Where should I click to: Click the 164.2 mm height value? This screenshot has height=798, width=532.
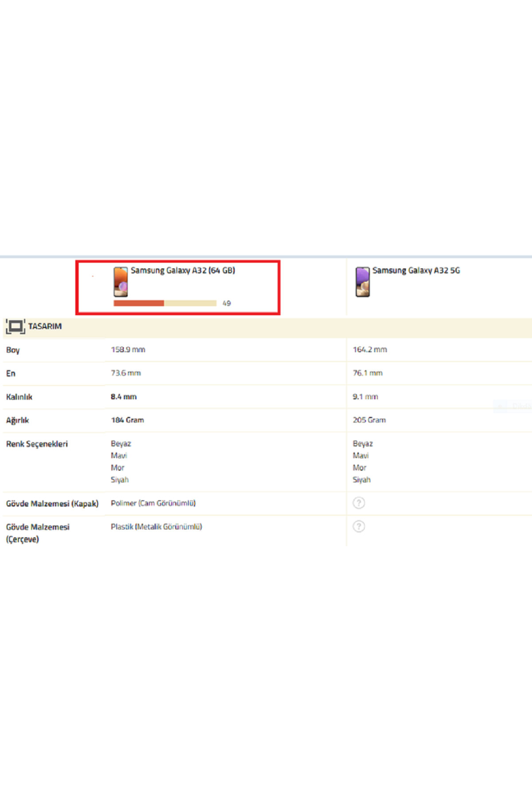370,350
